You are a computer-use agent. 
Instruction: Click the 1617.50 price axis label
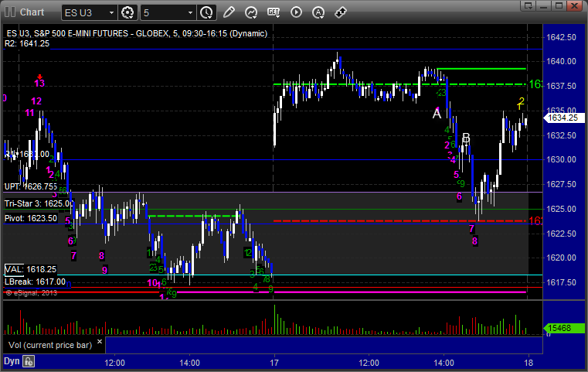(562, 282)
